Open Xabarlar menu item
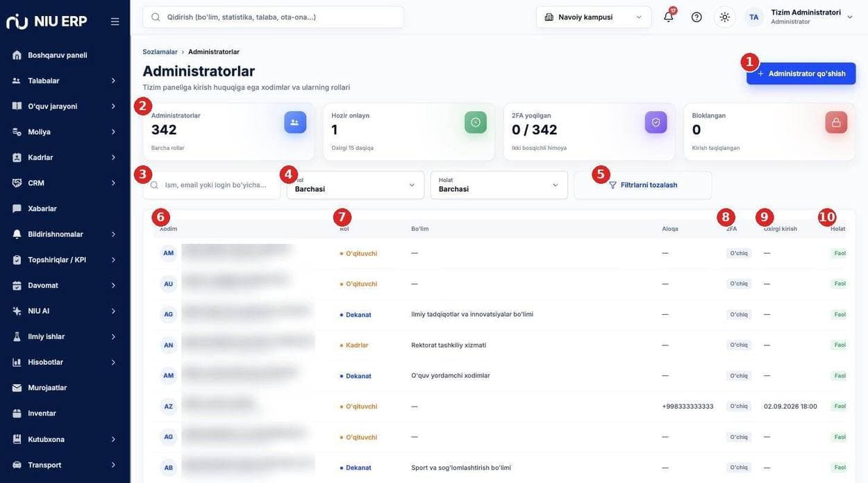This screenshot has height=483, width=868. point(65,208)
